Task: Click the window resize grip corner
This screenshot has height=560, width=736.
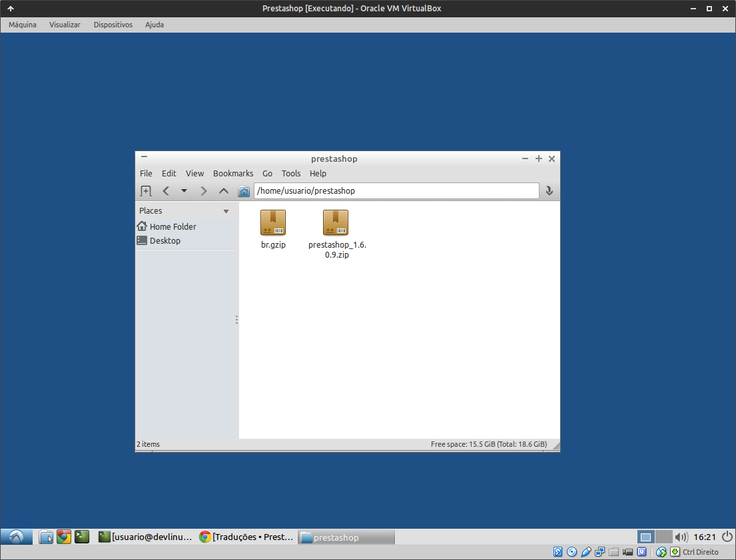Action: (x=555, y=445)
